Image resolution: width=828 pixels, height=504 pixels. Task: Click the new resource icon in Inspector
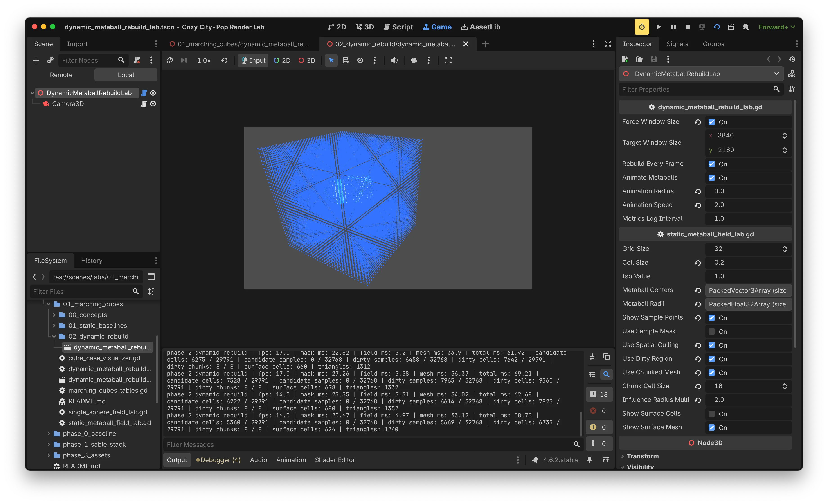625,59
